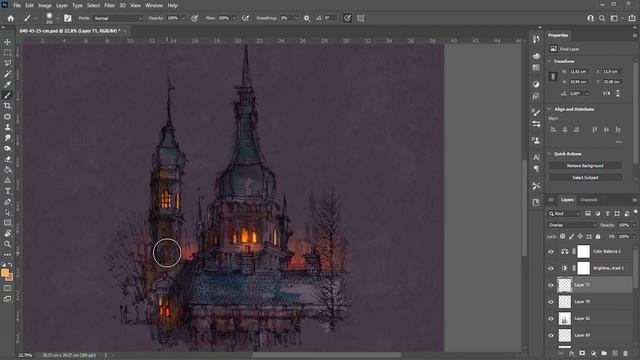Screen dimensions: 640x360
Task: Click the Color Balance 1 mask thumbnail
Action: pos(583,251)
